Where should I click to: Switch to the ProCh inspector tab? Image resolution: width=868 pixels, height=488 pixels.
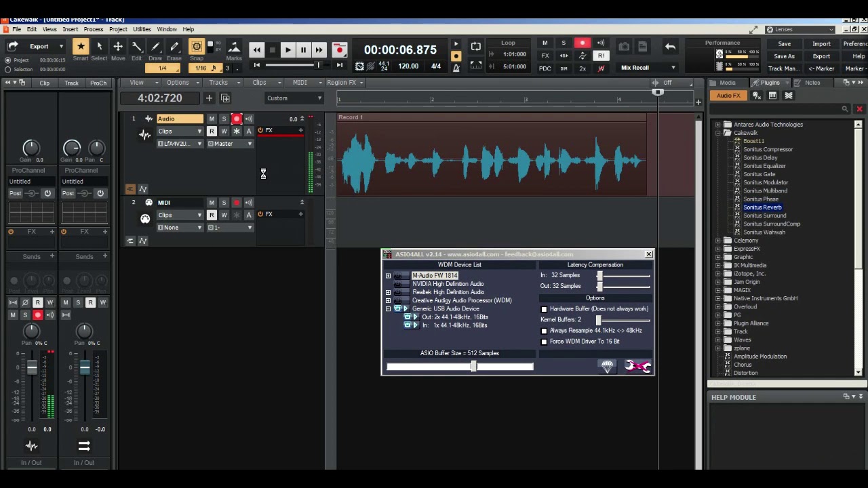(x=98, y=83)
